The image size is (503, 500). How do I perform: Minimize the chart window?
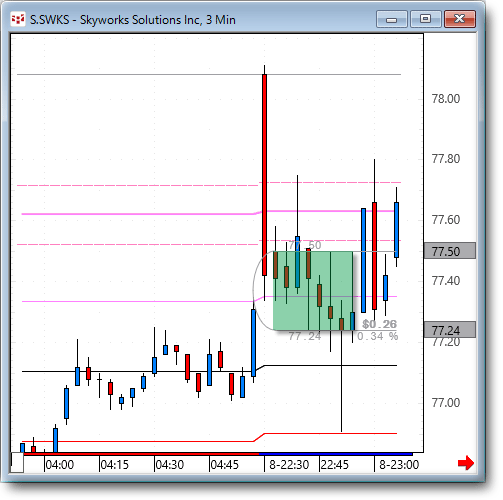coord(392,19)
